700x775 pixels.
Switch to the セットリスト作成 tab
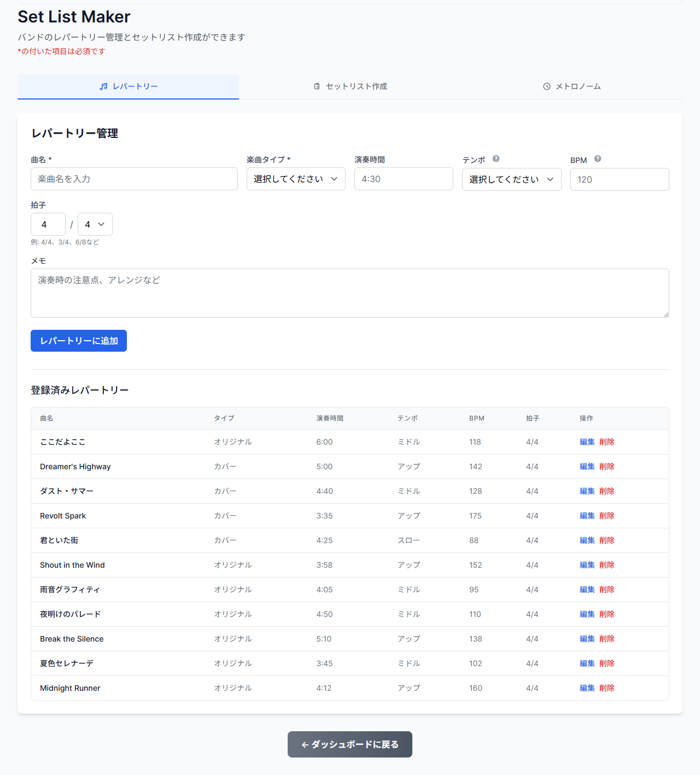[351, 86]
